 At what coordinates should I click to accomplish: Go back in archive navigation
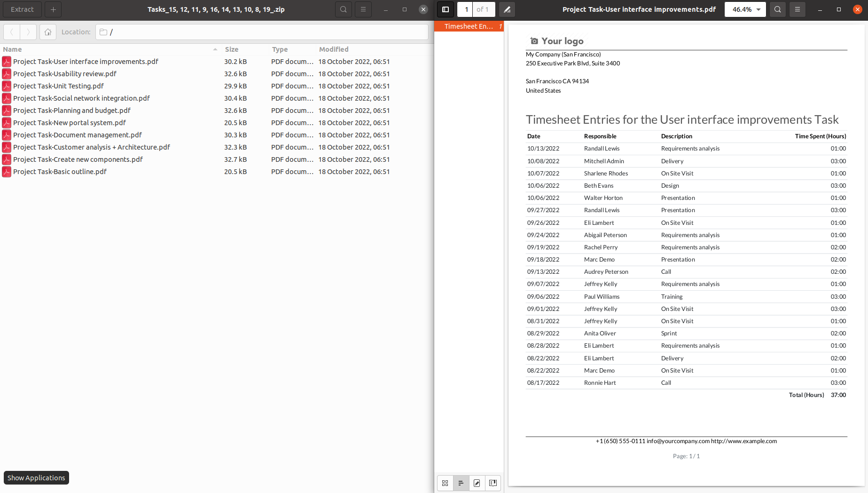[x=12, y=32]
